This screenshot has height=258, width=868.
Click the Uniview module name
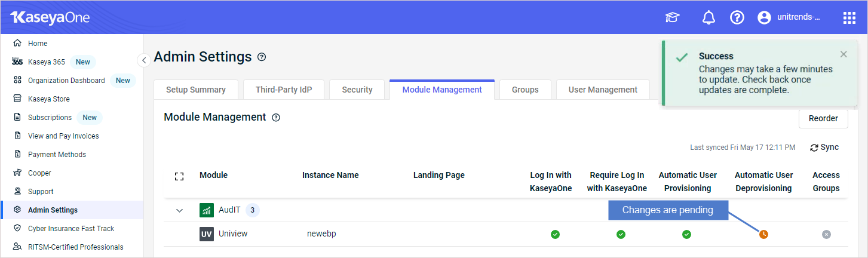tap(233, 234)
